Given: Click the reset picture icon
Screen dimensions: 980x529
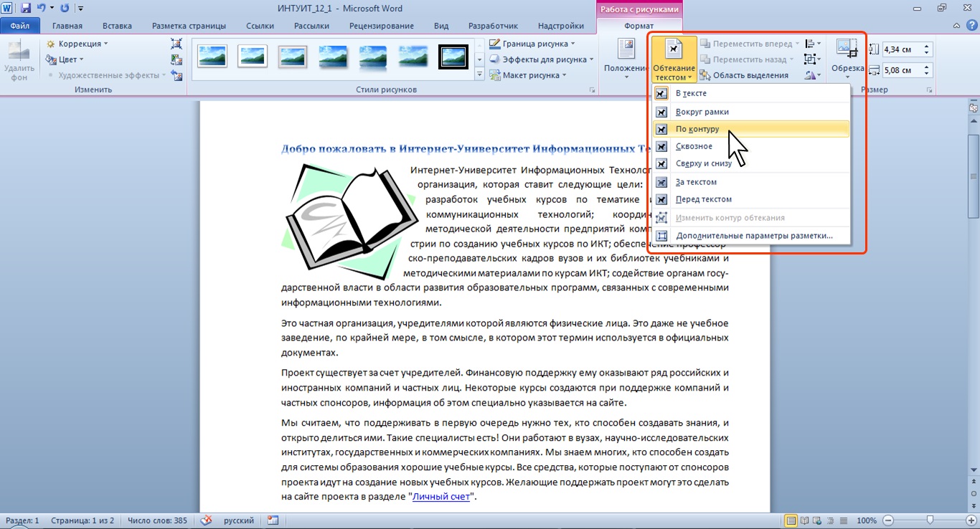Looking at the screenshot, I should click(177, 75).
